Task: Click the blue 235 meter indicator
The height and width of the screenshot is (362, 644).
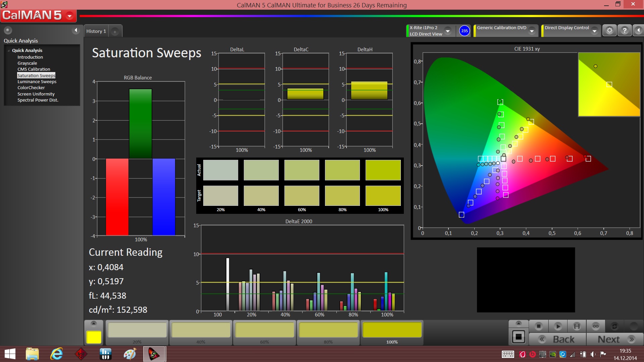Action: pyautogui.click(x=464, y=31)
